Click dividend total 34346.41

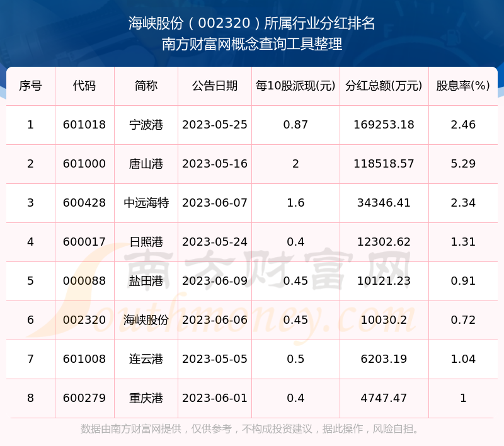point(384,203)
